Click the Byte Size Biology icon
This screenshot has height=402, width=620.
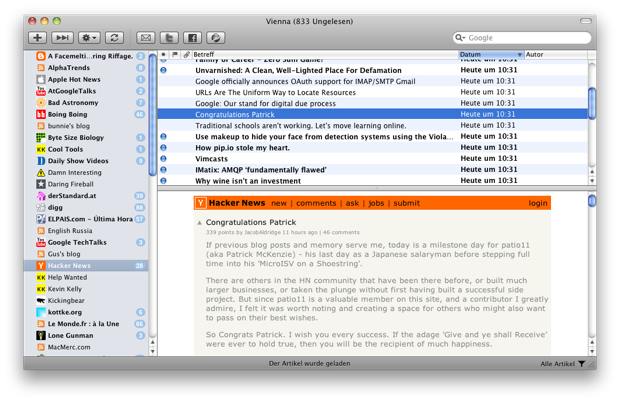pyautogui.click(x=41, y=138)
